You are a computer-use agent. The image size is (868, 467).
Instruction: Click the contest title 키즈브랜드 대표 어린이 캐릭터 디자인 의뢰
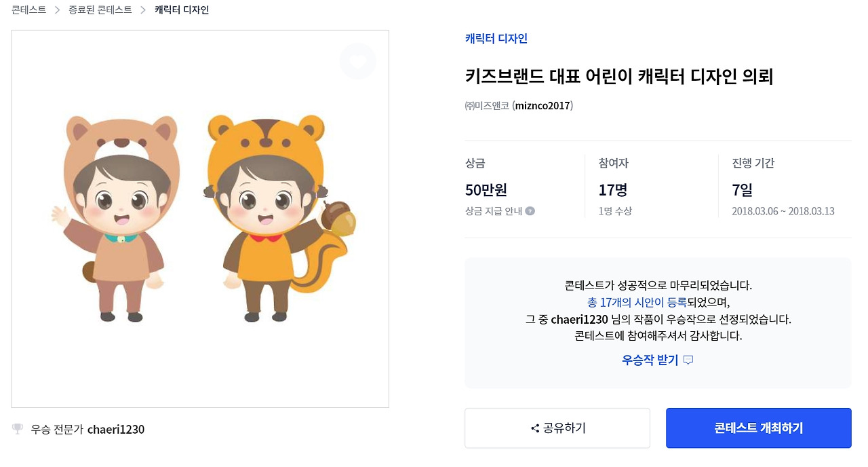tap(618, 76)
